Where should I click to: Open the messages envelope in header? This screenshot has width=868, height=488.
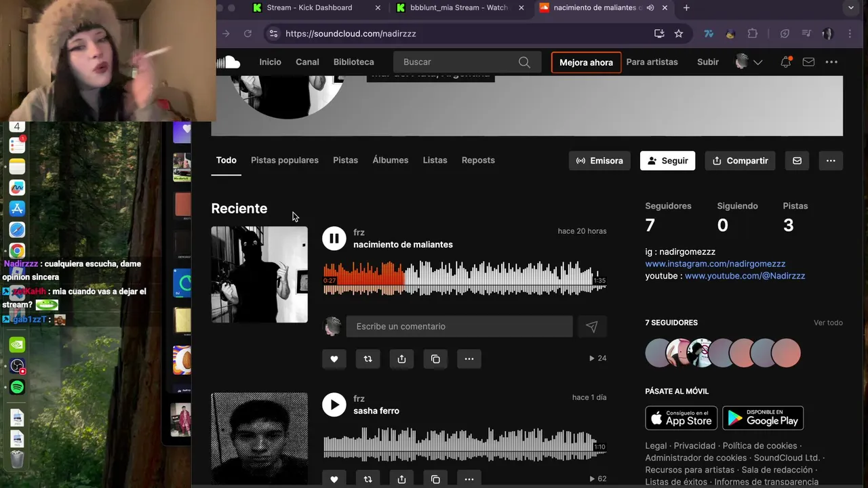808,62
